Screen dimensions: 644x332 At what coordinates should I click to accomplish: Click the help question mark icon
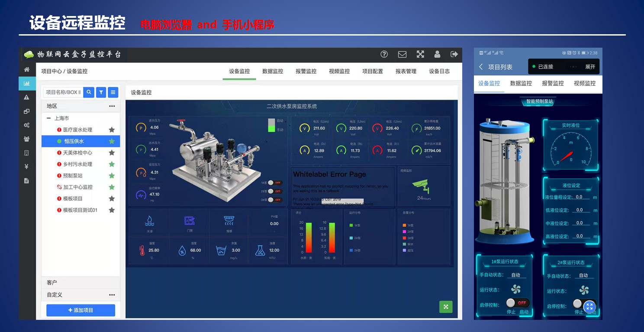(384, 54)
